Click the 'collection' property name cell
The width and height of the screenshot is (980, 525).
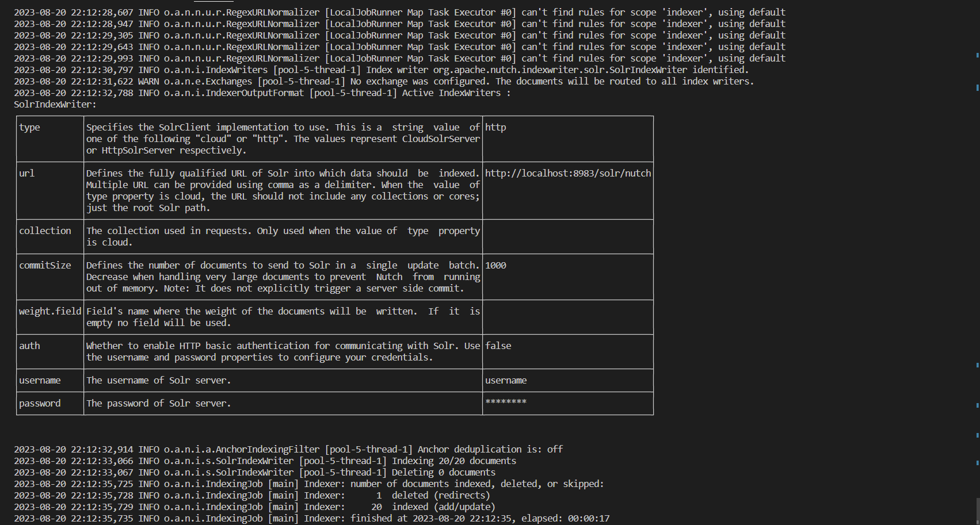coord(45,231)
